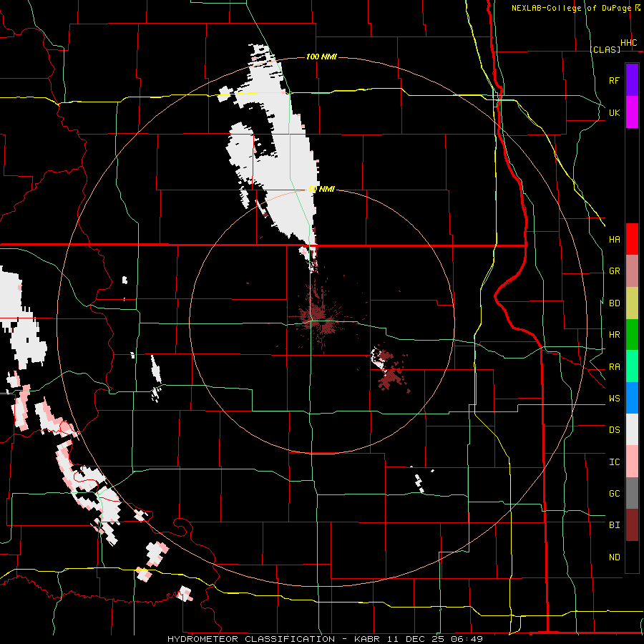This screenshot has height=644, width=644.
Task: Click the RA legend label
Action: coord(615,366)
